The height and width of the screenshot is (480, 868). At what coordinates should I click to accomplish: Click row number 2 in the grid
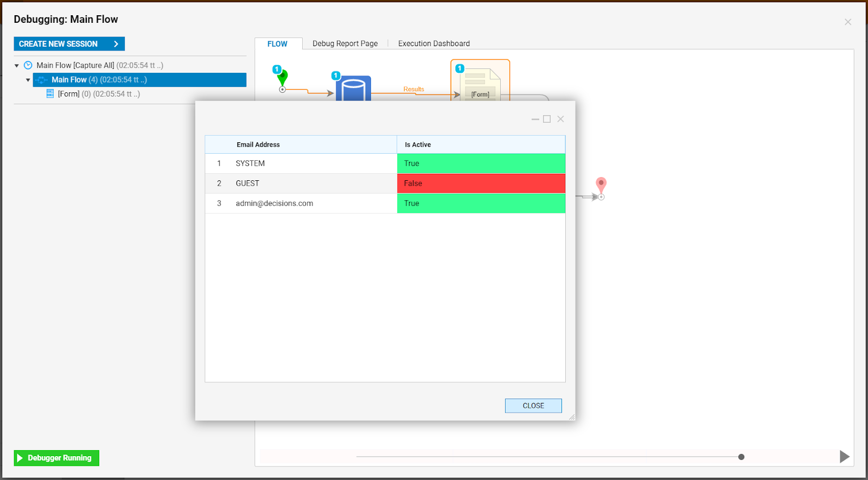219,184
